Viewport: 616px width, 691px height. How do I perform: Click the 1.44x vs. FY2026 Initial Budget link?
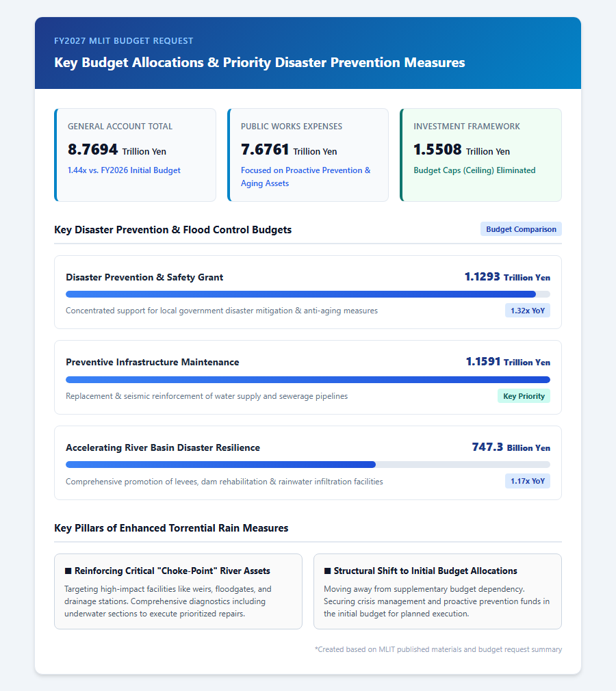point(124,170)
